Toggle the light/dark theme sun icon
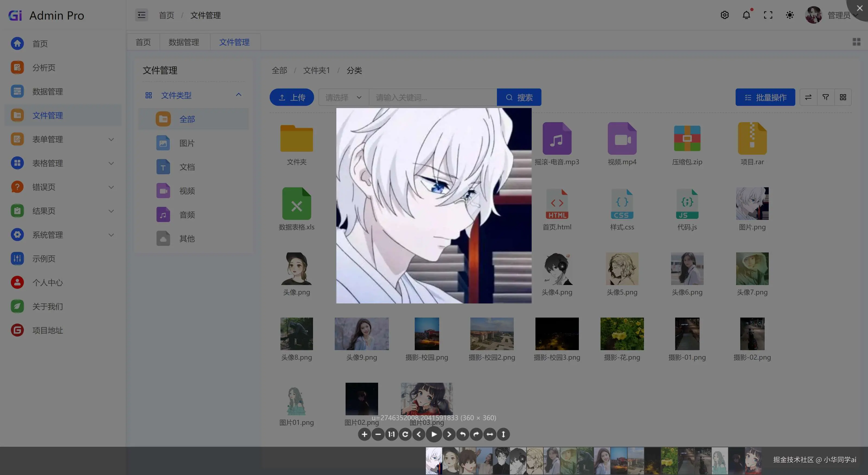Viewport: 868px width, 475px height. 790,15
